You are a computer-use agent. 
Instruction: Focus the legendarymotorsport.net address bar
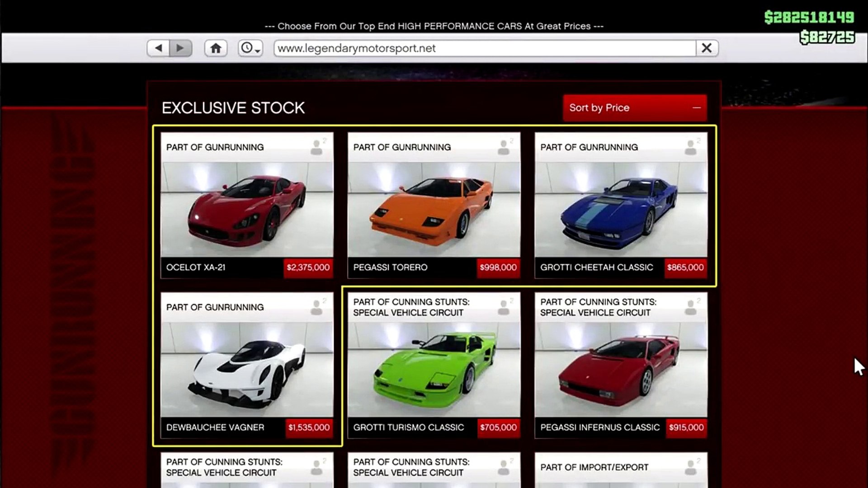485,48
